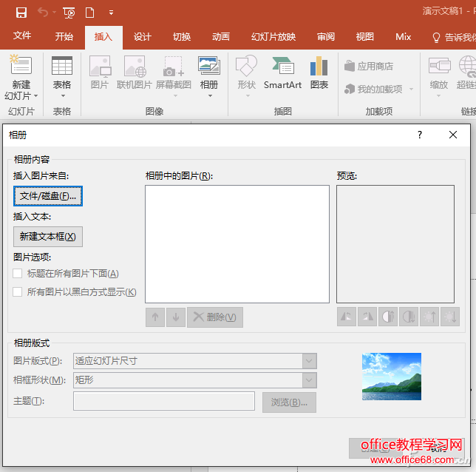This screenshot has height=472, width=476.
Task: Open the frame shape (相框形状) dropdown
Action: 309,380
